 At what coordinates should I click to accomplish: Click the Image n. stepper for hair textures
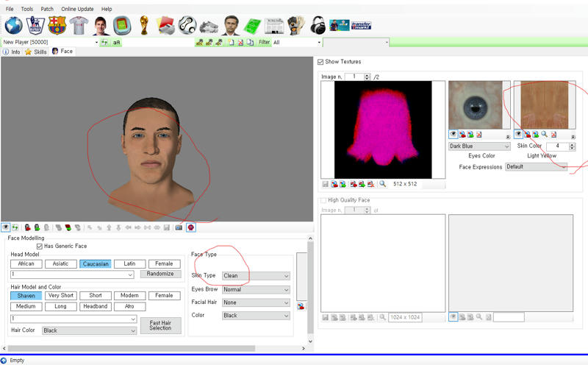[367, 77]
